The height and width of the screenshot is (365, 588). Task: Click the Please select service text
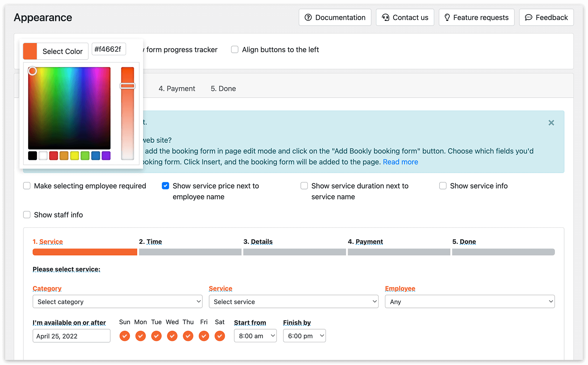coord(66,269)
